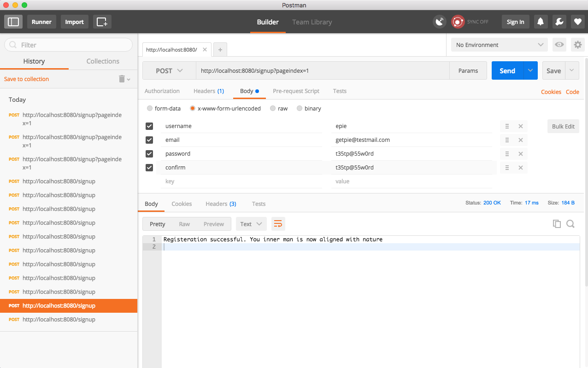Open the Text response format dropdown
The height and width of the screenshot is (368, 588).
[251, 223]
